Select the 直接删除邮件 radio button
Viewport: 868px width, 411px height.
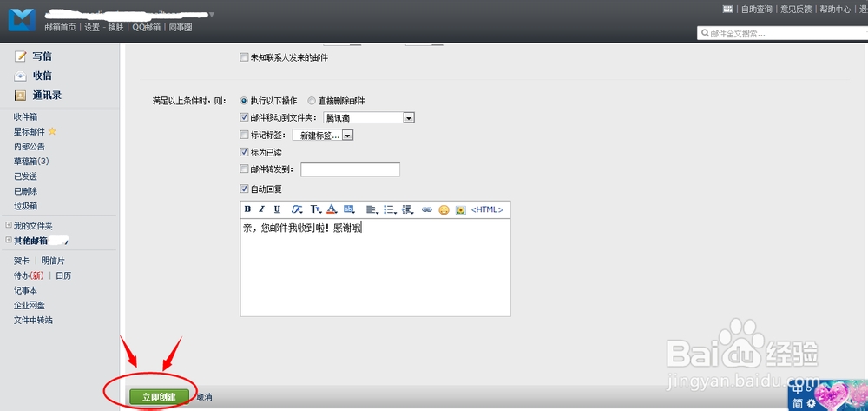pyautogui.click(x=312, y=101)
